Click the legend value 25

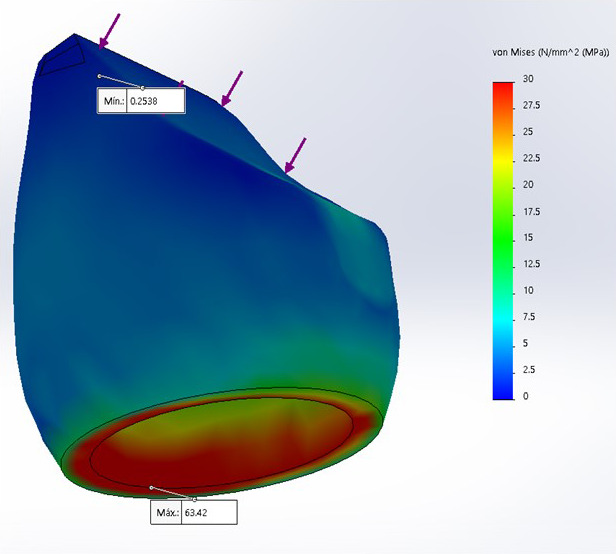coord(528,132)
